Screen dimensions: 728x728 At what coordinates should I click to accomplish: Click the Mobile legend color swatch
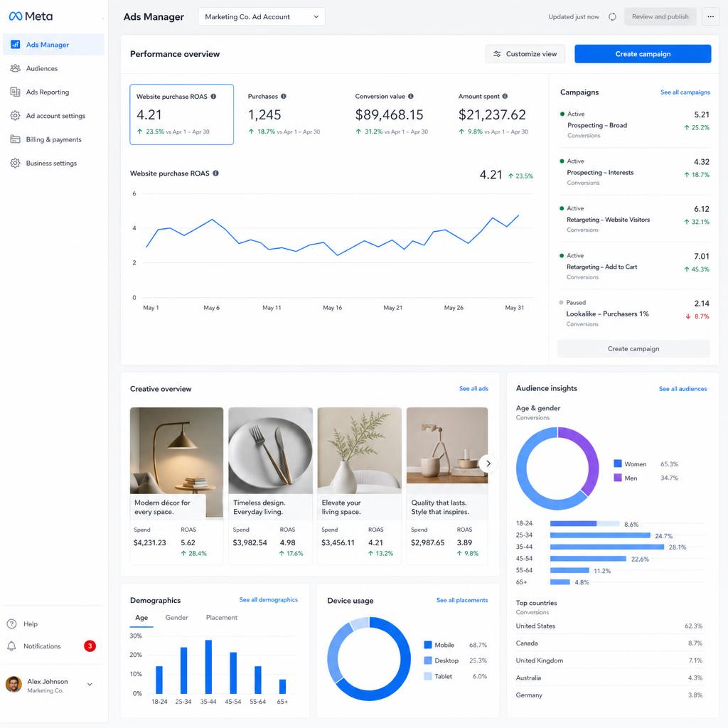pos(428,645)
